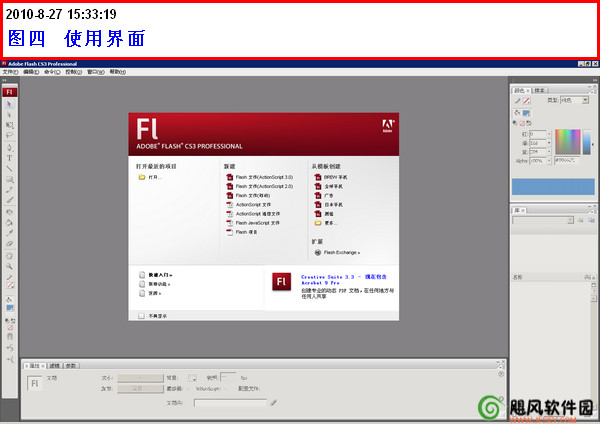This screenshot has height=424, width=600.
Task: Open the Help menu (帮助)
Action: coord(118,72)
